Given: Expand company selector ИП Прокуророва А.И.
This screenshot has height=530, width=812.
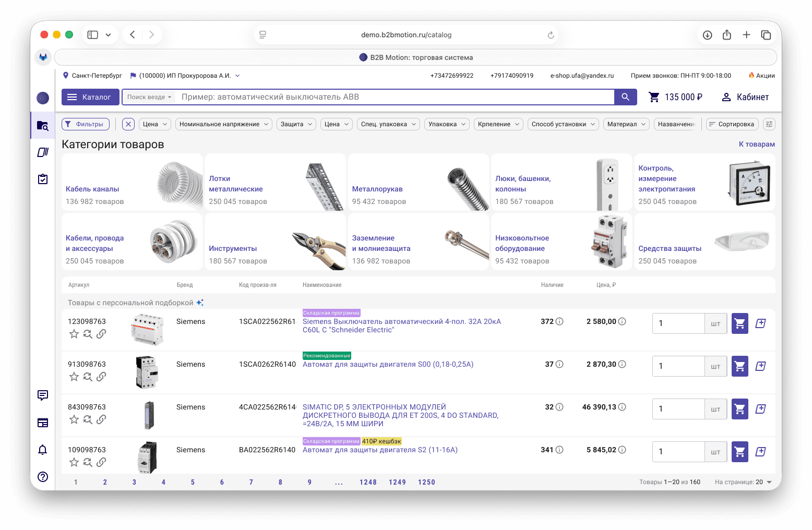Looking at the screenshot, I should pyautogui.click(x=185, y=76).
